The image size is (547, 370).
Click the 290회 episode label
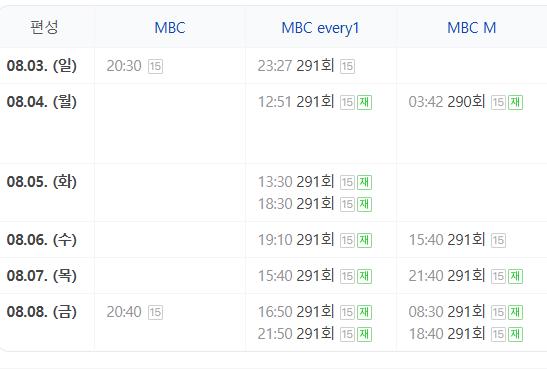coord(466,102)
